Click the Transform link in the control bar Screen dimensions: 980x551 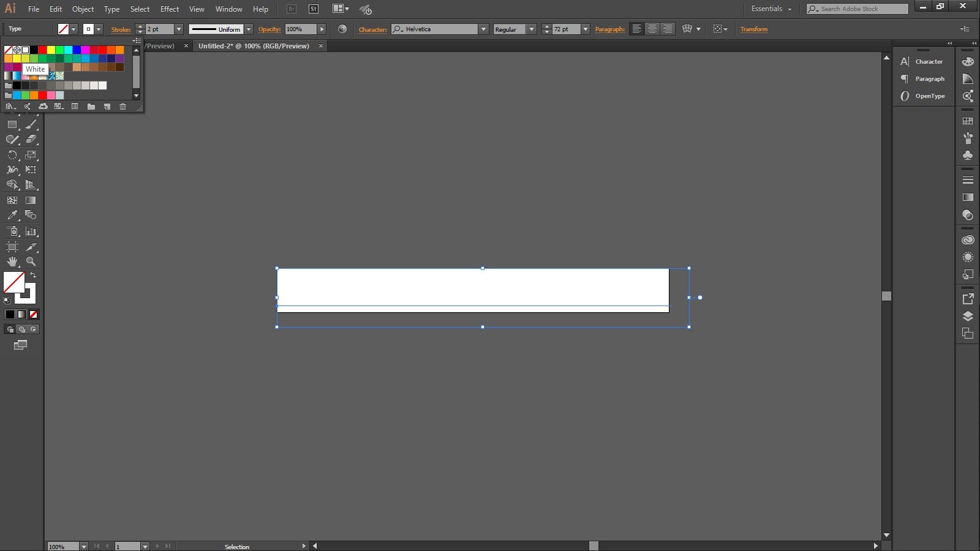pyautogui.click(x=754, y=29)
